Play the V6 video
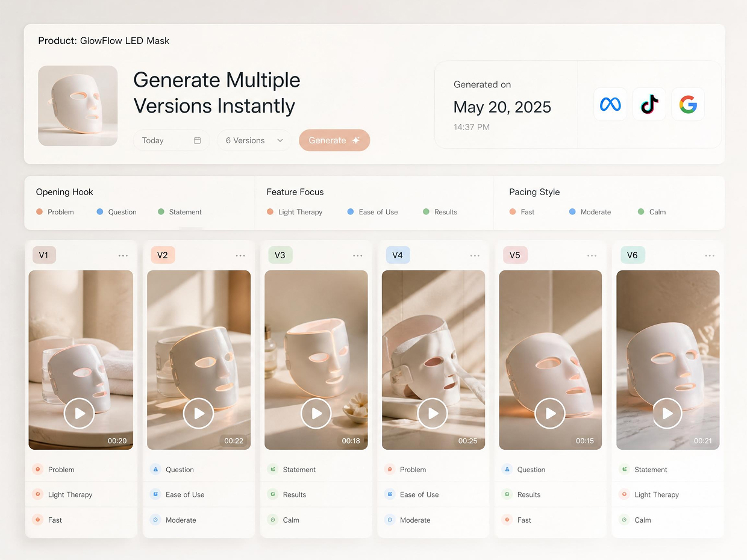 click(667, 413)
